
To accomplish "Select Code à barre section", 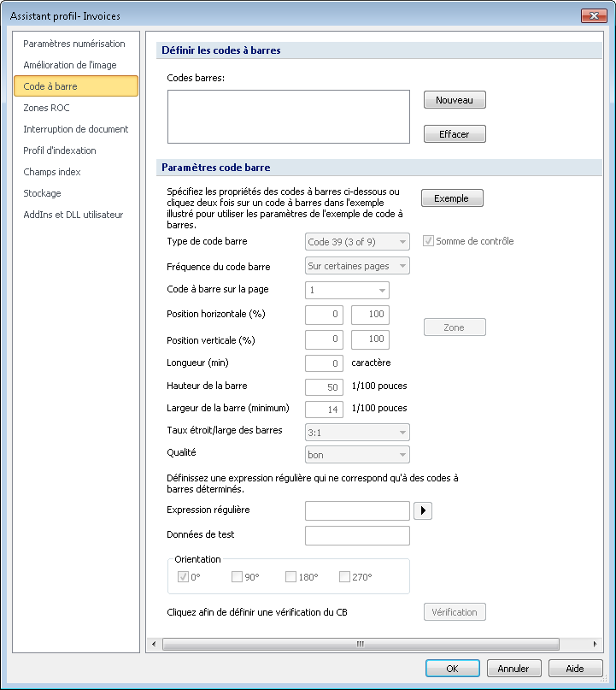I will coord(76,86).
